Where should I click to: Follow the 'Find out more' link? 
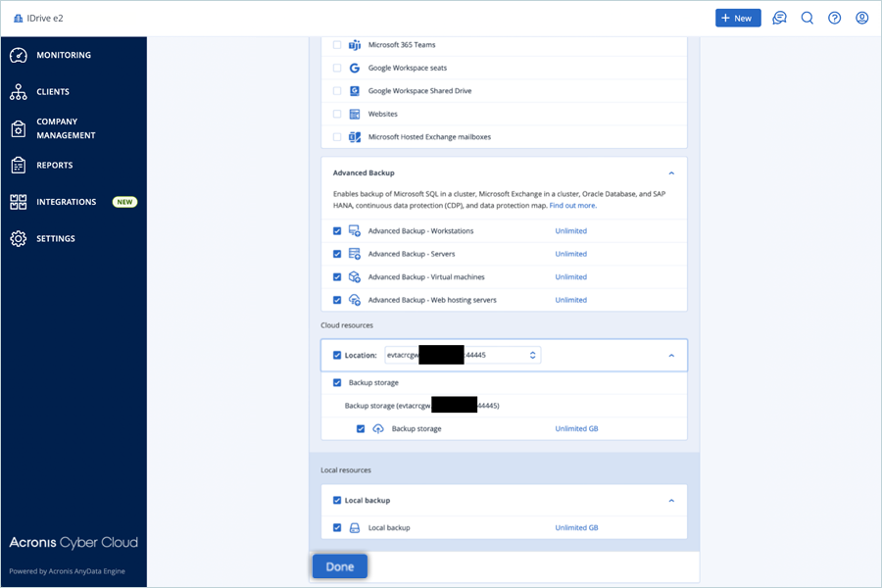pyautogui.click(x=572, y=206)
